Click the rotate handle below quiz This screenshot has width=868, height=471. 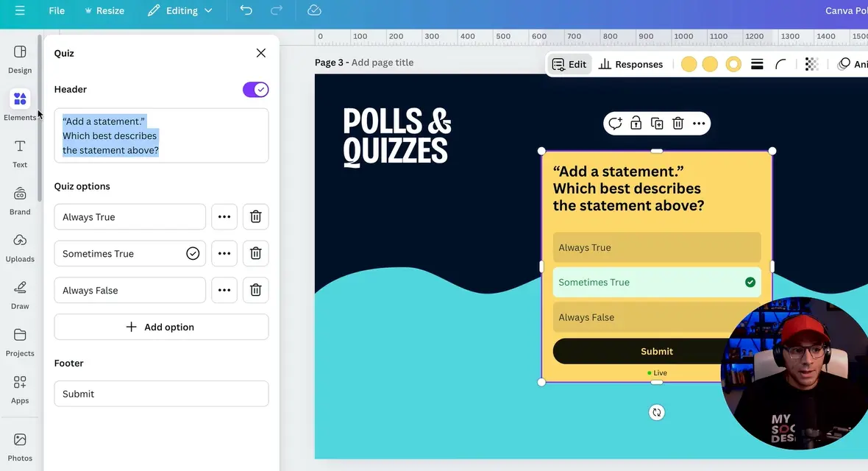pyautogui.click(x=657, y=413)
